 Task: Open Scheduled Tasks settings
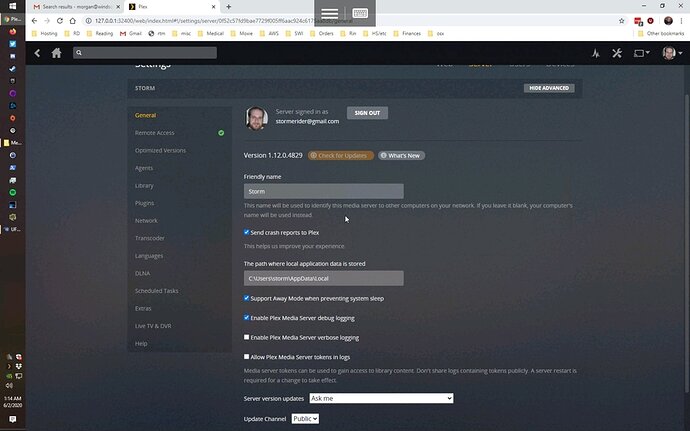156,291
